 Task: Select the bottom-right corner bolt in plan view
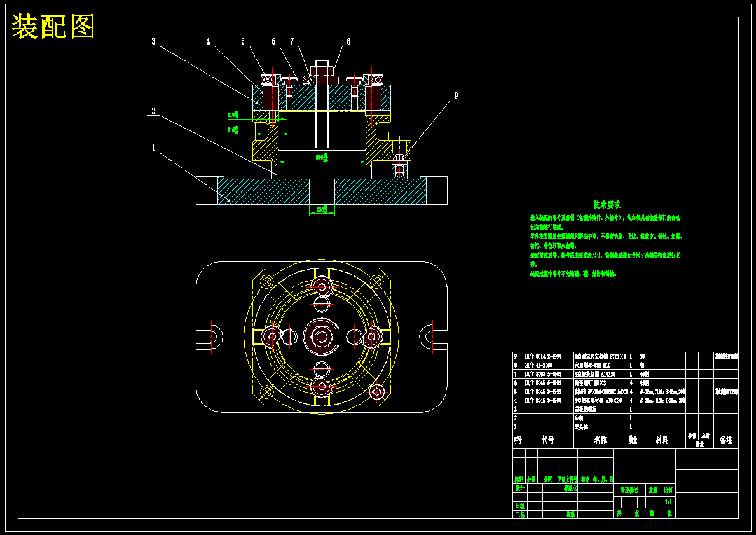pyautogui.click(x=377, y=392)
